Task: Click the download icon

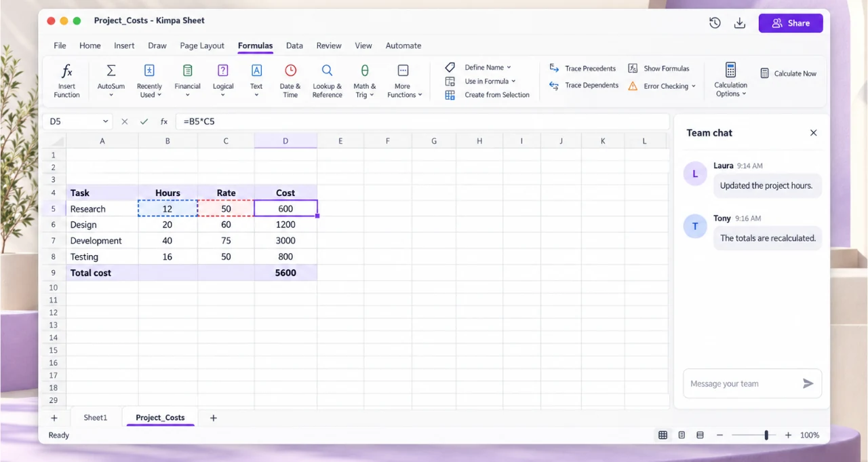Action: pos(740,23)
